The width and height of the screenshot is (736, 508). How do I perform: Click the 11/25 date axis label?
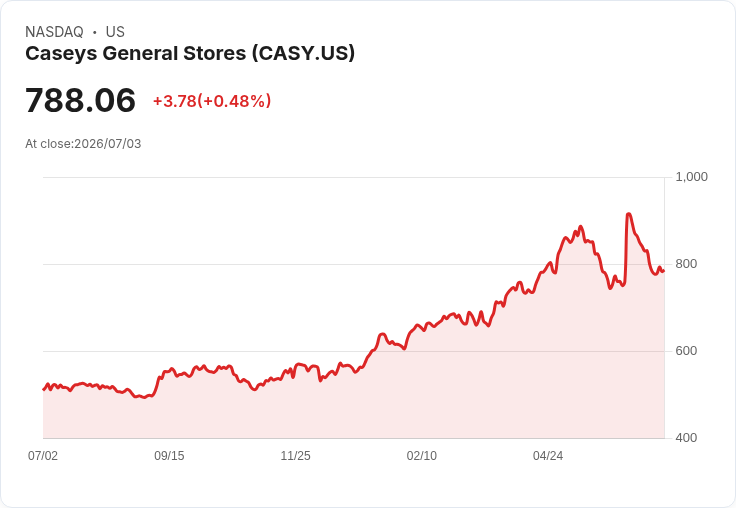(x=295, y=455)
